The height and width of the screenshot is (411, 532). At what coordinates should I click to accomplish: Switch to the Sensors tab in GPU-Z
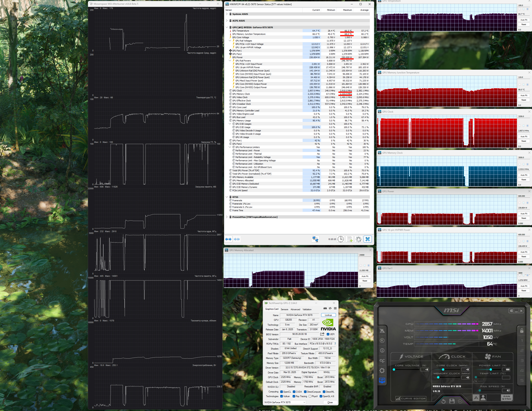[x=284, y=309]
